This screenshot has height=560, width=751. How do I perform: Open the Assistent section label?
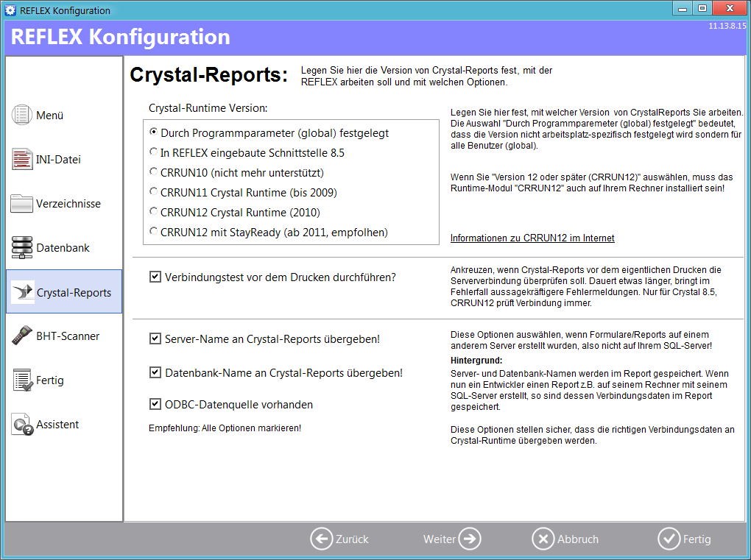(x=57, y=424)
